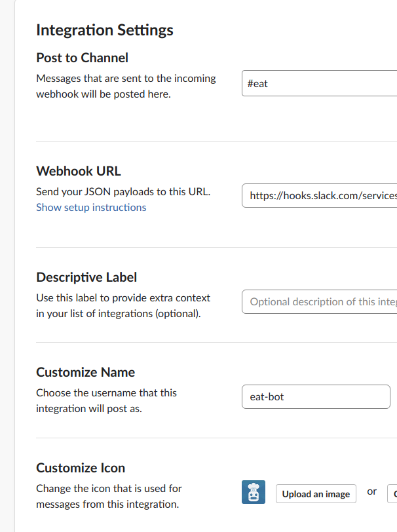The height and width of the screenshot is (532, 397).
Task: Click the "Change the icon" description text
Action: [x=109, y=496]
